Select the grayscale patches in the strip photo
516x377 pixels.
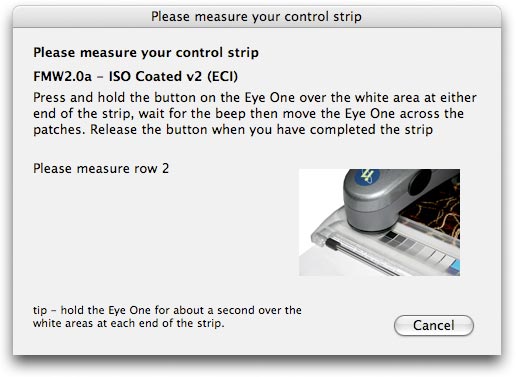click(x=415, y=247)
